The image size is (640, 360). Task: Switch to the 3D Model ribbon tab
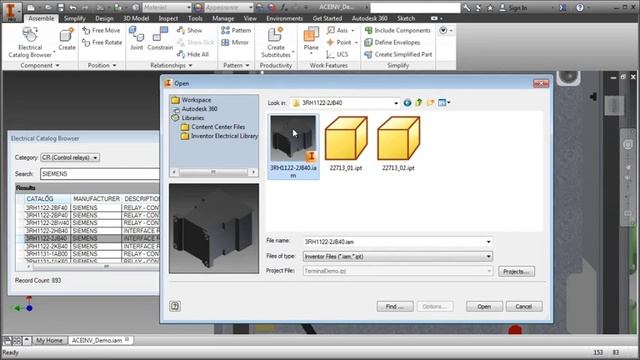(136, 18)
